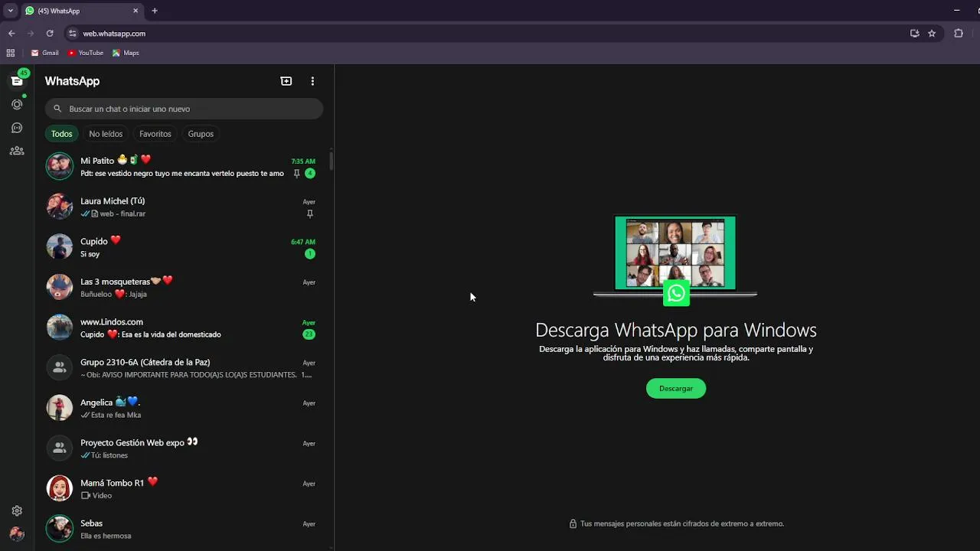The height and width of the screenshot is (551, 980).
Task: Open the Cupido chat
Action: click(182, 246)
